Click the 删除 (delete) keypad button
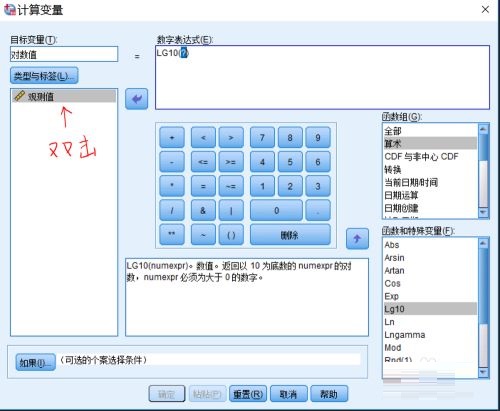Image resolution: width=500 pixels, height=411 pixels. click(290, 234)
